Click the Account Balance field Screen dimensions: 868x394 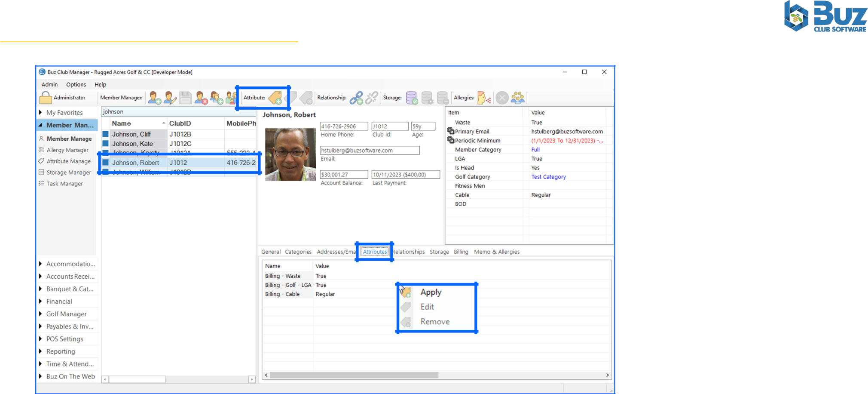pyautogui.click(x=344, y=175)
